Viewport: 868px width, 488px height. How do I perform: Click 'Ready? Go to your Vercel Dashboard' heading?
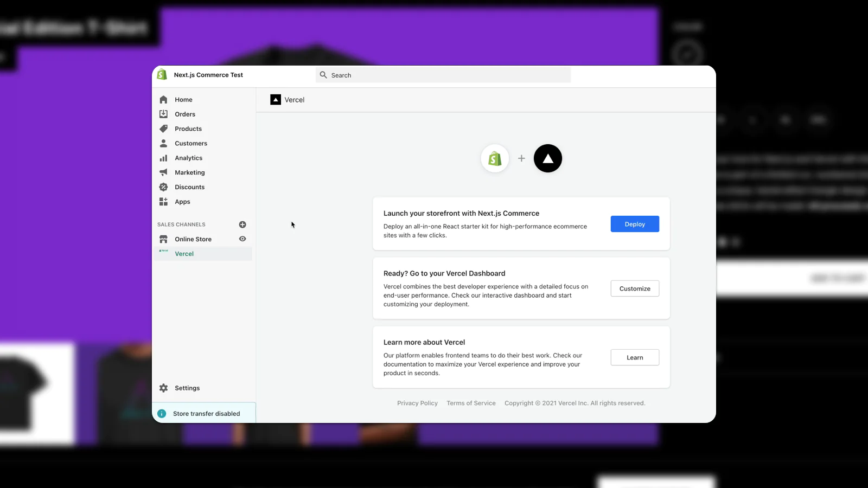coord(444,274)
